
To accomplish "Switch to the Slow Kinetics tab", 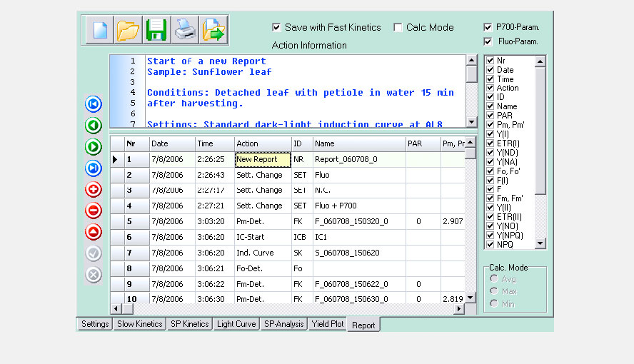I will pos(139,324).
